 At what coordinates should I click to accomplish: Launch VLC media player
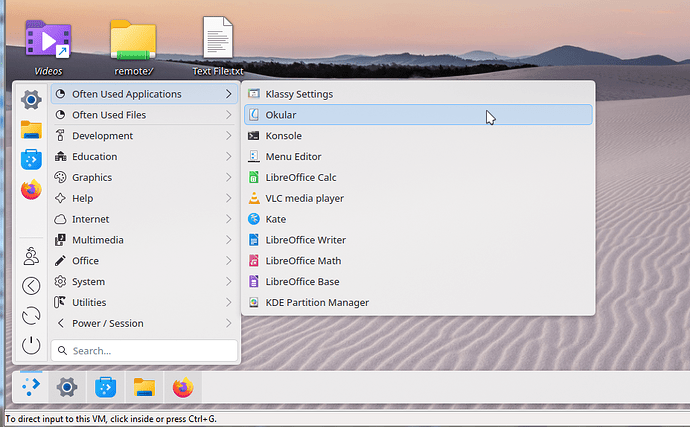point(418,198)
